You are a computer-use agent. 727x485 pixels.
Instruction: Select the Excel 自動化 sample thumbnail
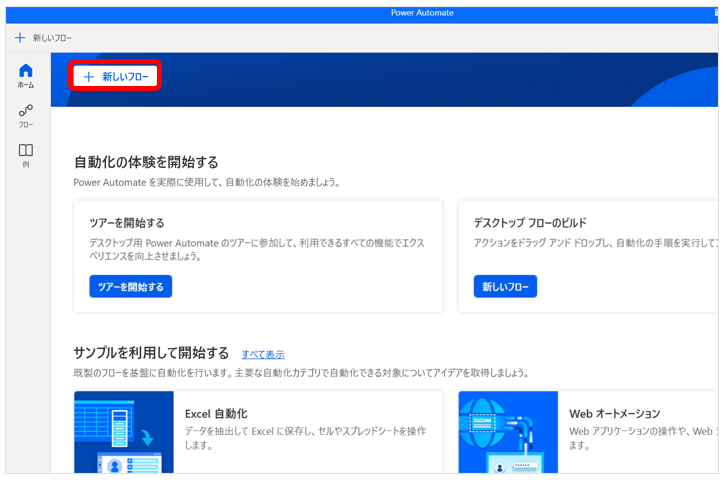pyautogui.click(x=124, y=432)
